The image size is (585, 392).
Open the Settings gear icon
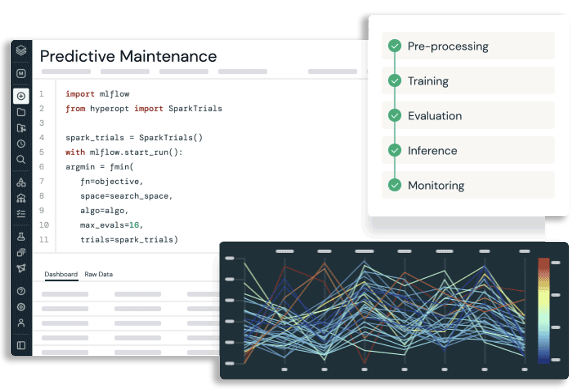tap(21, 307)
